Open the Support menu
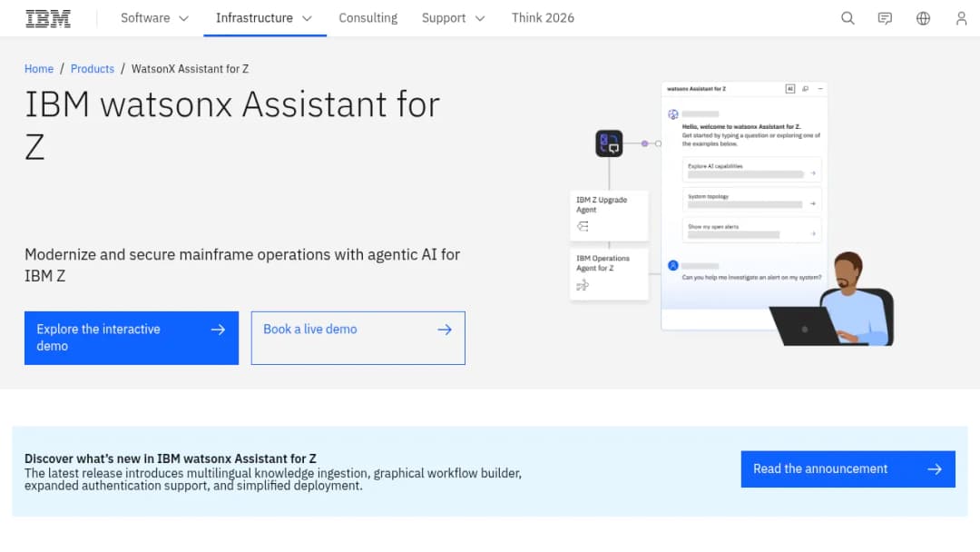The width and height of the screenshot is (980, 552). pyautogui.click(x=454, y=18)
